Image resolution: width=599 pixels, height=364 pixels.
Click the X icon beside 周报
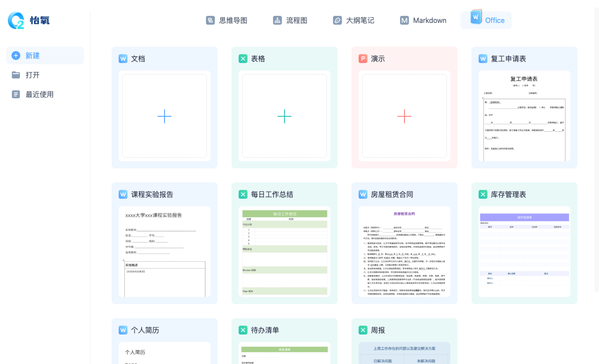tap(363, 330)
